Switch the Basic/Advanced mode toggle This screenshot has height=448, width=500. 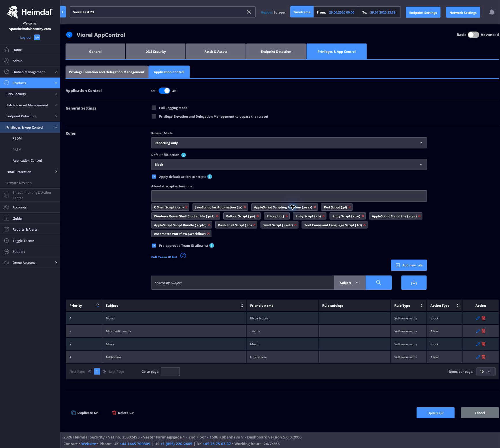click(x=473, y=35)
